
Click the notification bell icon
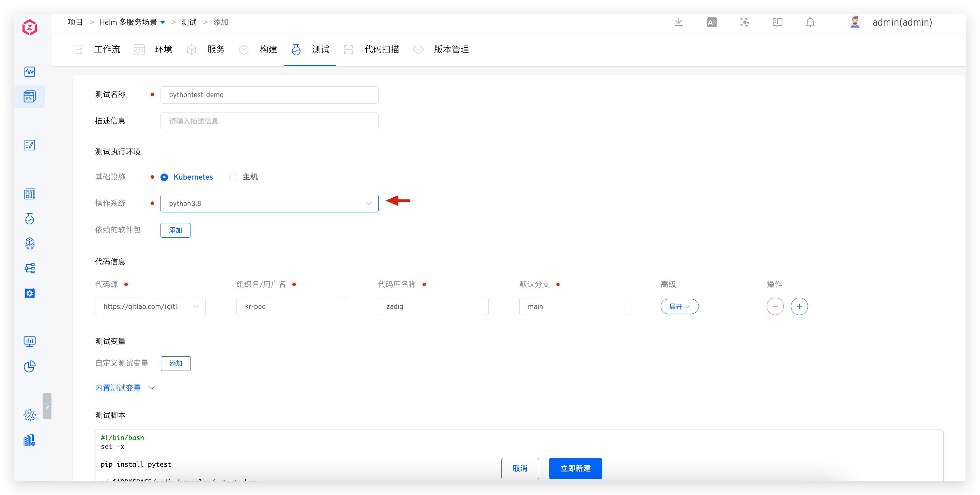tap(810, 22)
